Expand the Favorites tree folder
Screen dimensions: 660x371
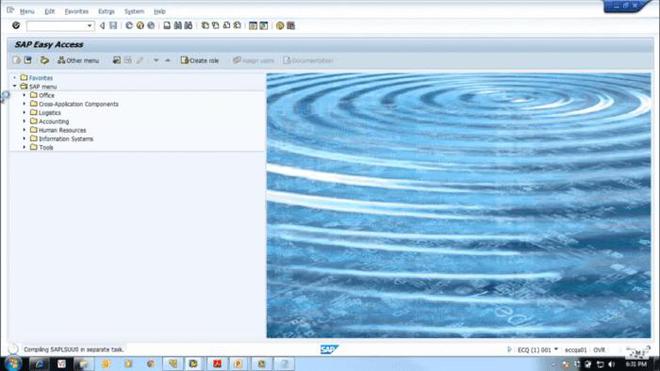coord(15,77)
